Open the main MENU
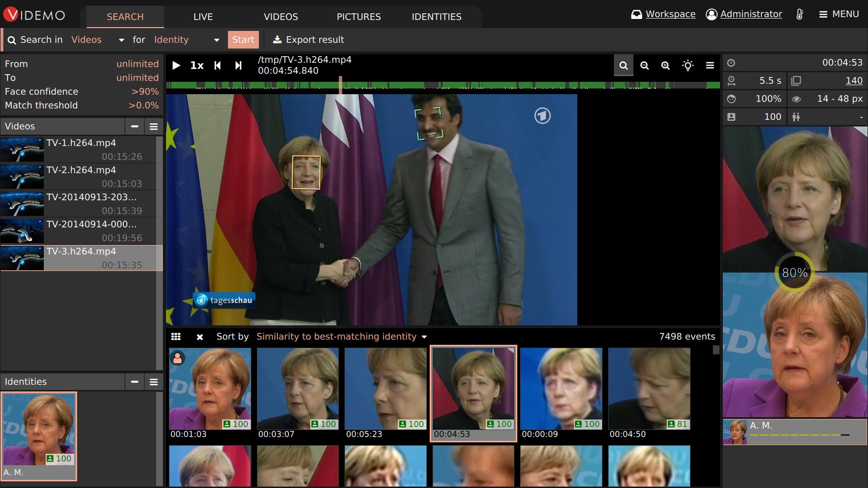Image resolution: width=868 pixels, height=488 pixels. click(x=838, y=14)
